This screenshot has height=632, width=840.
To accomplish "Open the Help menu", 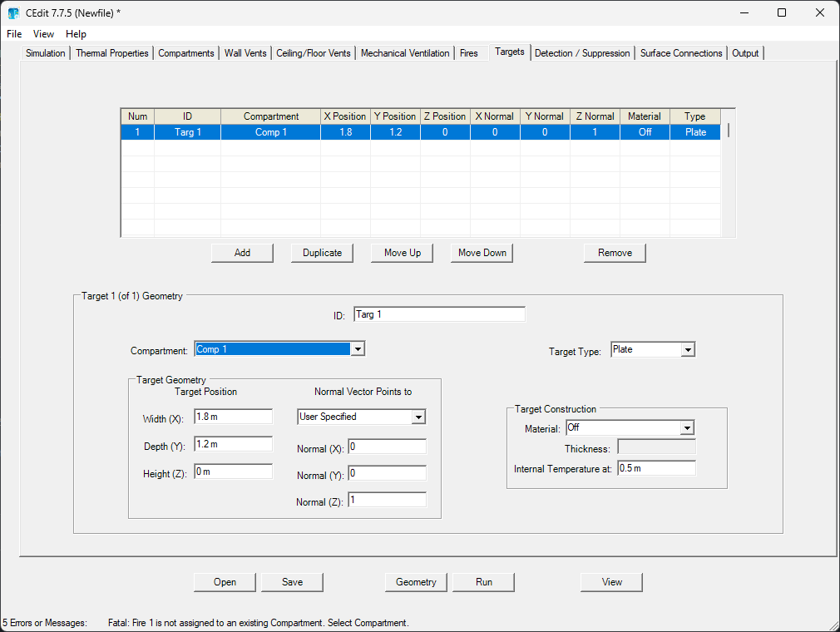I will 76,34.
